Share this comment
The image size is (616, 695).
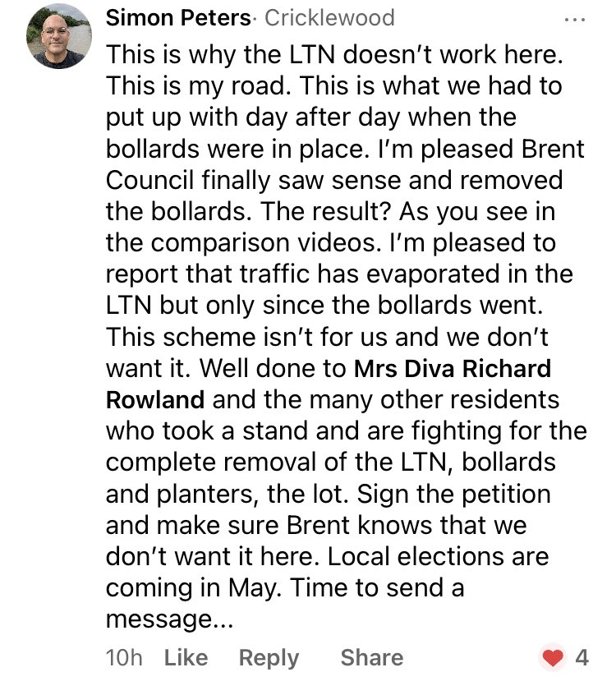(372, 658)
